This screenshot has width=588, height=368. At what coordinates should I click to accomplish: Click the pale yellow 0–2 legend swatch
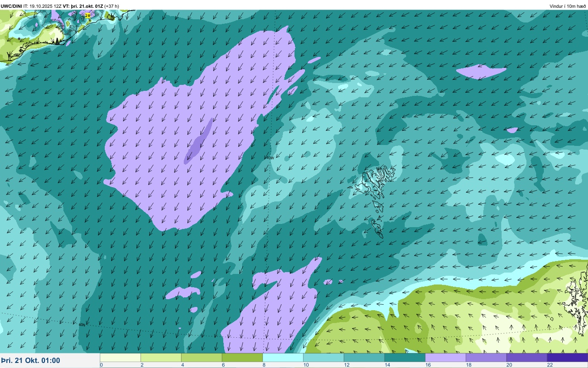click(x=120, y=357)
